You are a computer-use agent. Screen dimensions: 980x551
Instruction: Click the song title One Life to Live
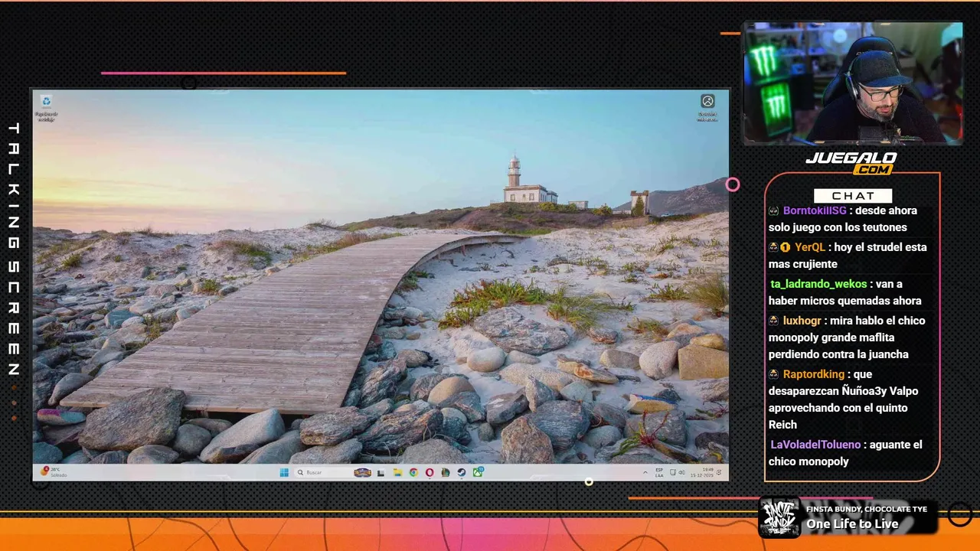coord(852,524)
